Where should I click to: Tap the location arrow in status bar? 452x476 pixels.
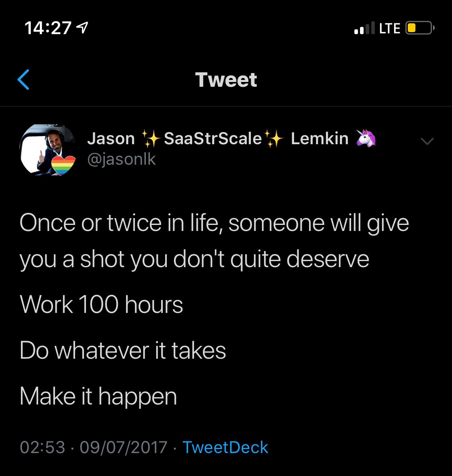[x=83, y=28]
